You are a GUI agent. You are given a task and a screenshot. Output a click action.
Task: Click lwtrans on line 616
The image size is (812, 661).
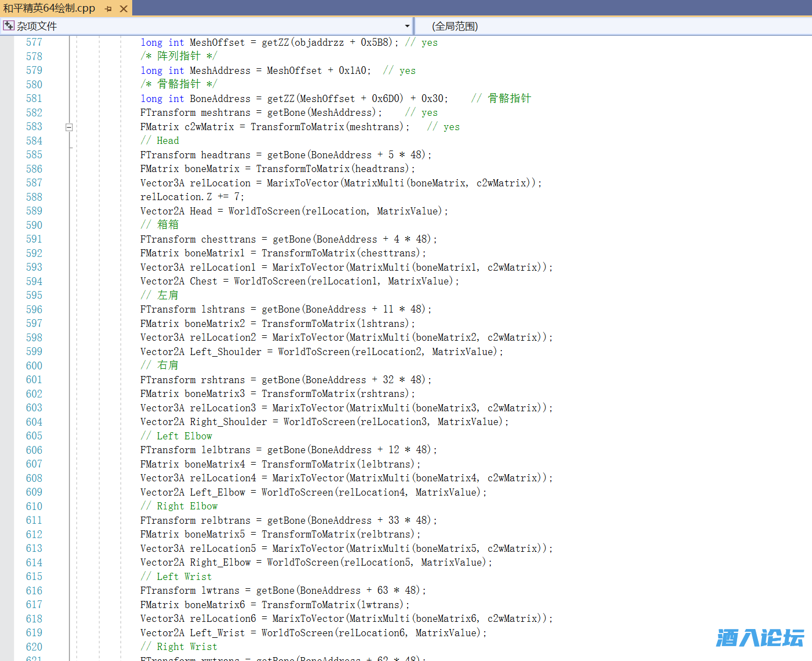tap(220, 590)
